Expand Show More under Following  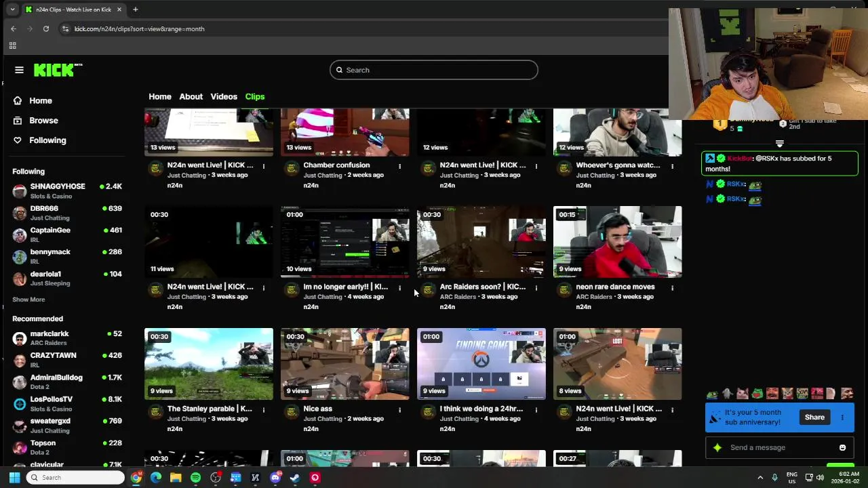28,300
